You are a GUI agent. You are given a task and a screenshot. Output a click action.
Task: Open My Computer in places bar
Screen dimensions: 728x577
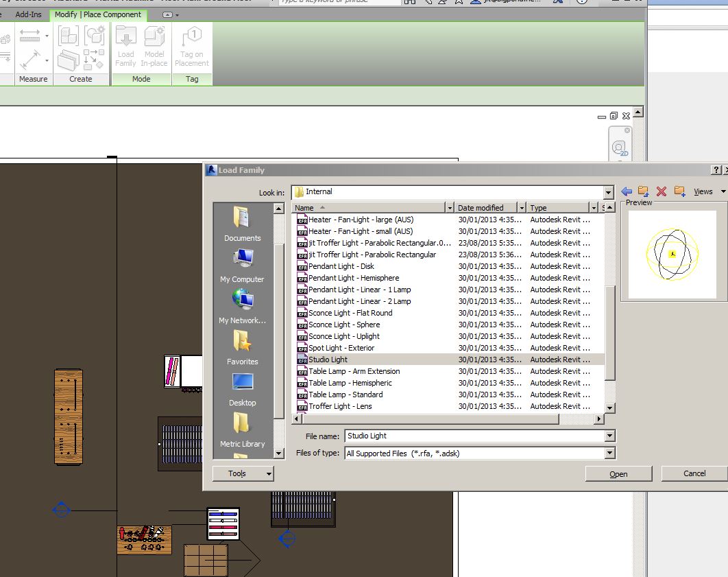(243, 266)
